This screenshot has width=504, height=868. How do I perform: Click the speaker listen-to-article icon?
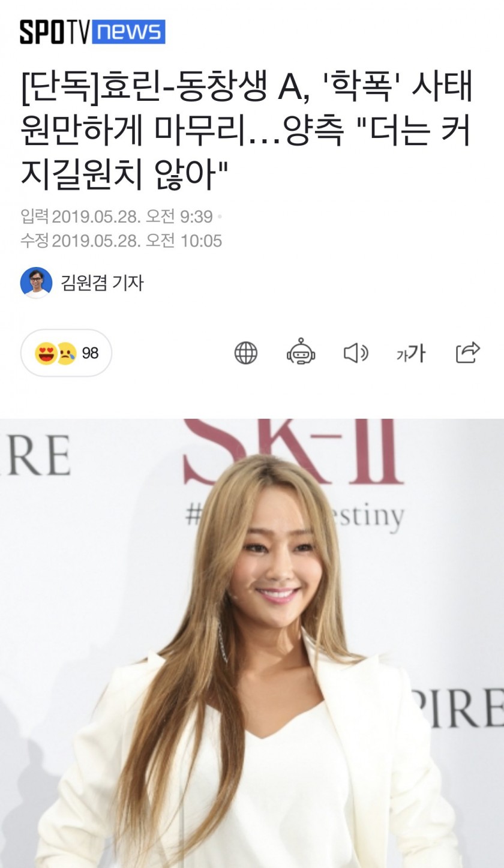click(355, 353)
